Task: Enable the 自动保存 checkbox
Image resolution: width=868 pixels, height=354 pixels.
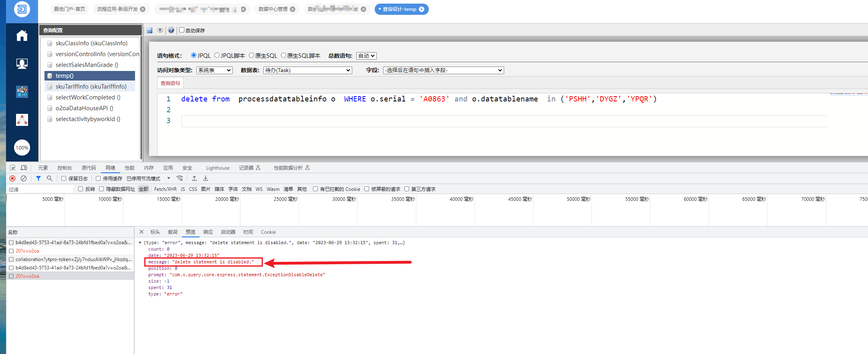Action: click(x=182, y=30)
